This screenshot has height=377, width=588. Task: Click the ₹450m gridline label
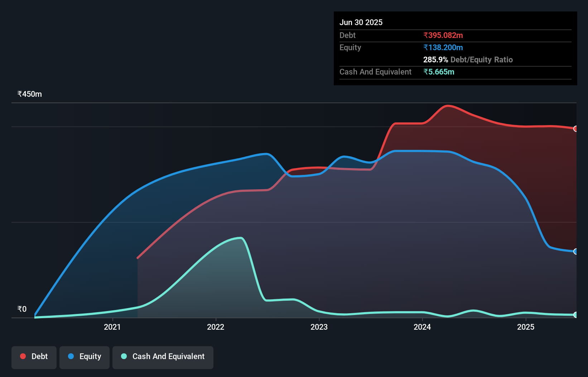click(x=29, y=94)
